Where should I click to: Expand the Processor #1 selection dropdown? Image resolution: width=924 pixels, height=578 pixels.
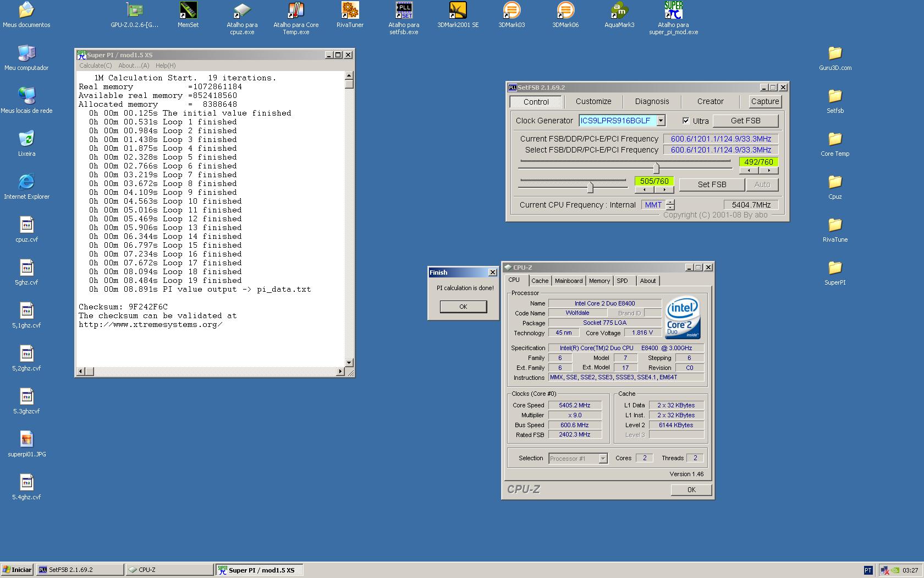click(603, 459)
